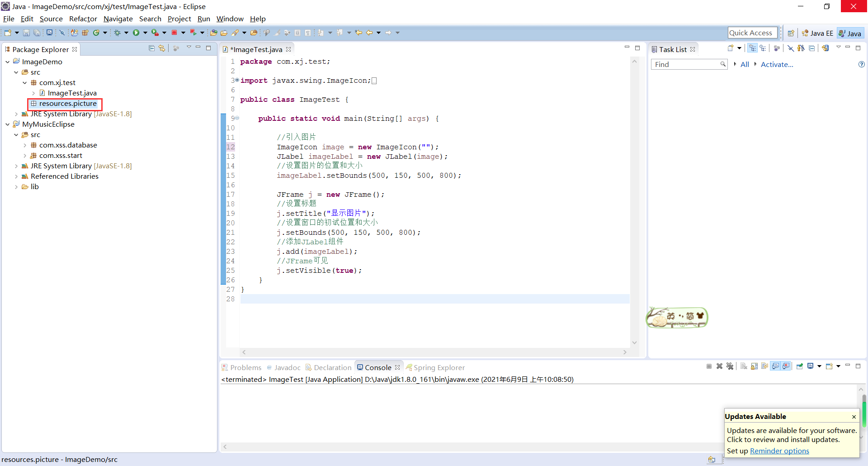Switch to the Problems tab
The width and height of the screenshot is (868, 466).
click(x=245, y=367)
